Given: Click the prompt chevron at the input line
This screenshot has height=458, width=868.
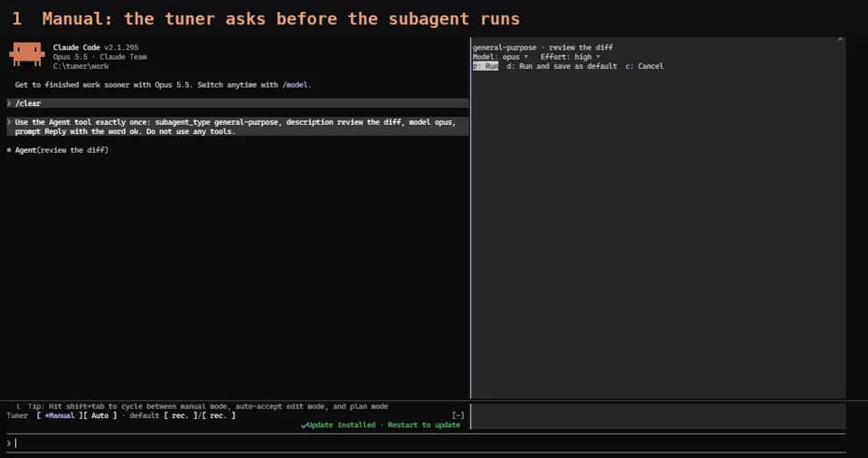Looking at the screenshot, I should [9, 443].
